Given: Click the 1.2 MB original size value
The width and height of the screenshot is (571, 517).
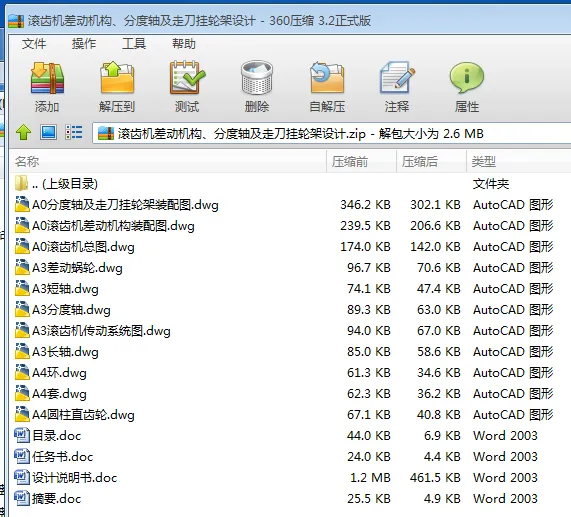Looking at the screenshot, I should [370, 477].
